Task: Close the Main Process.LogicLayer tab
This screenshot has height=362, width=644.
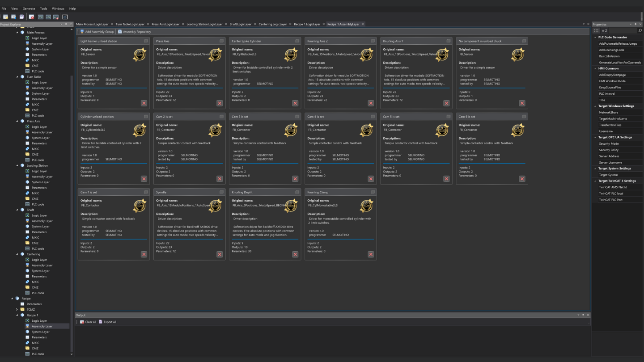Action: 112,24
